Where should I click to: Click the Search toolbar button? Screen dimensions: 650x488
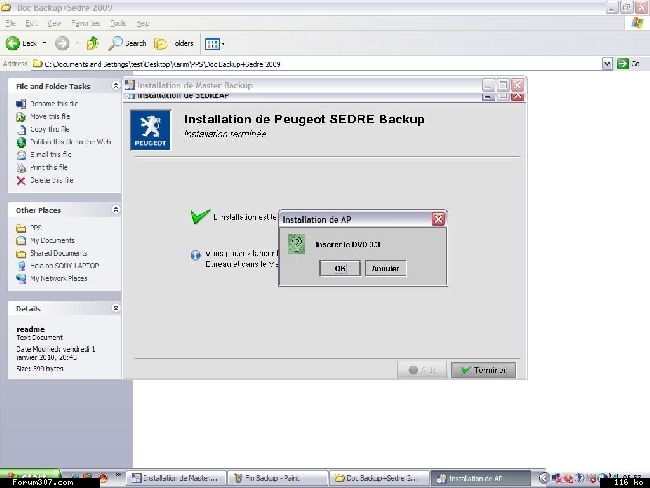tap(127, 43)
